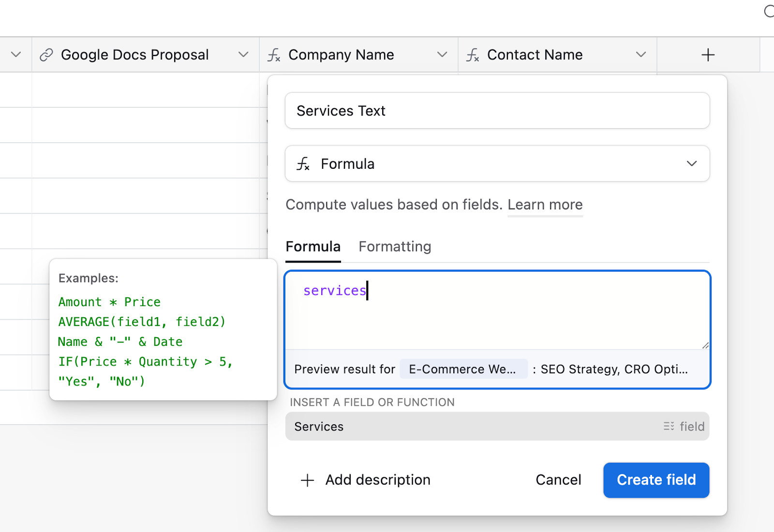
Task: Click the Services Text field name input
Action: pyautogui.click(x=497, y=111)
